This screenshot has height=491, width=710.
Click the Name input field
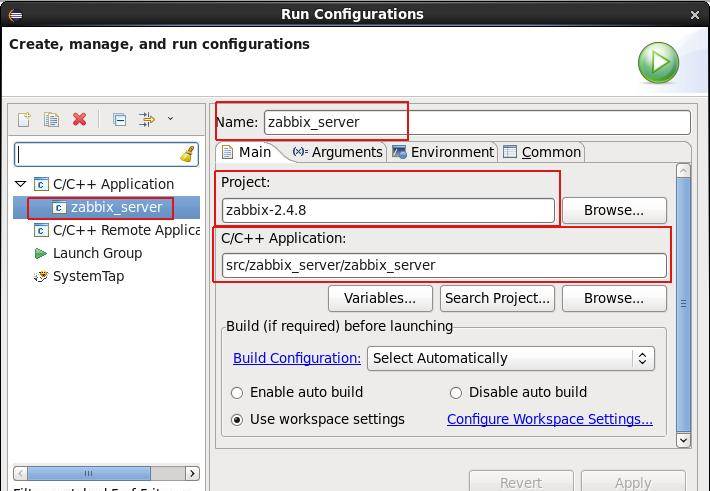point(476,122)
